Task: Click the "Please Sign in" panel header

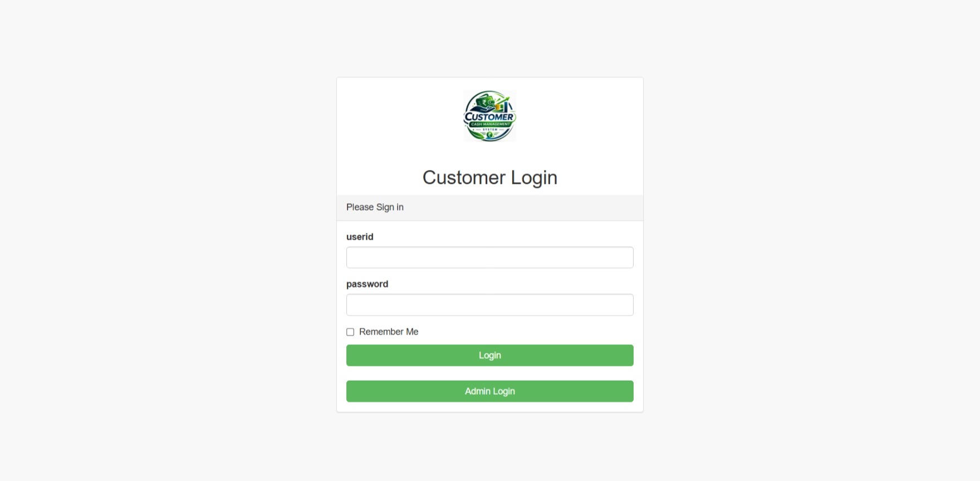Action: (490, 207)
